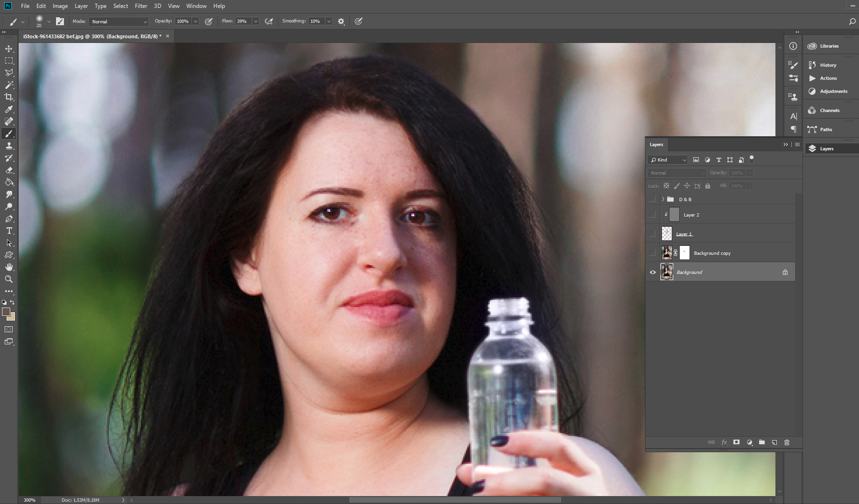859x504 pixels.
Task: Create a new layer group
Action: tap(762, 442)
